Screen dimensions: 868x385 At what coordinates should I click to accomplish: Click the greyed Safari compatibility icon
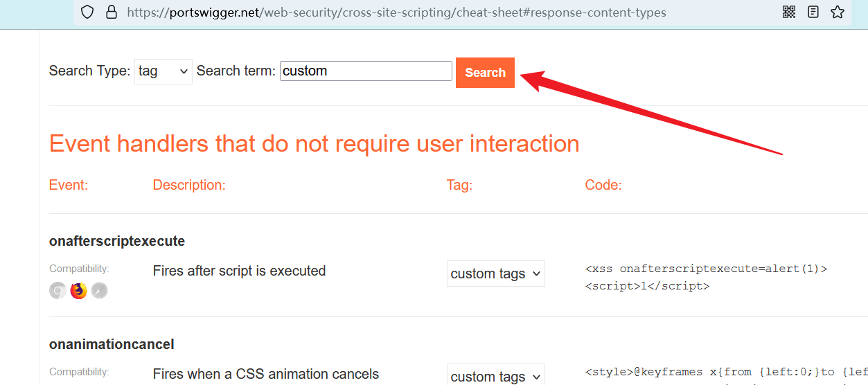pyautogui.click(x=100, y=291)
